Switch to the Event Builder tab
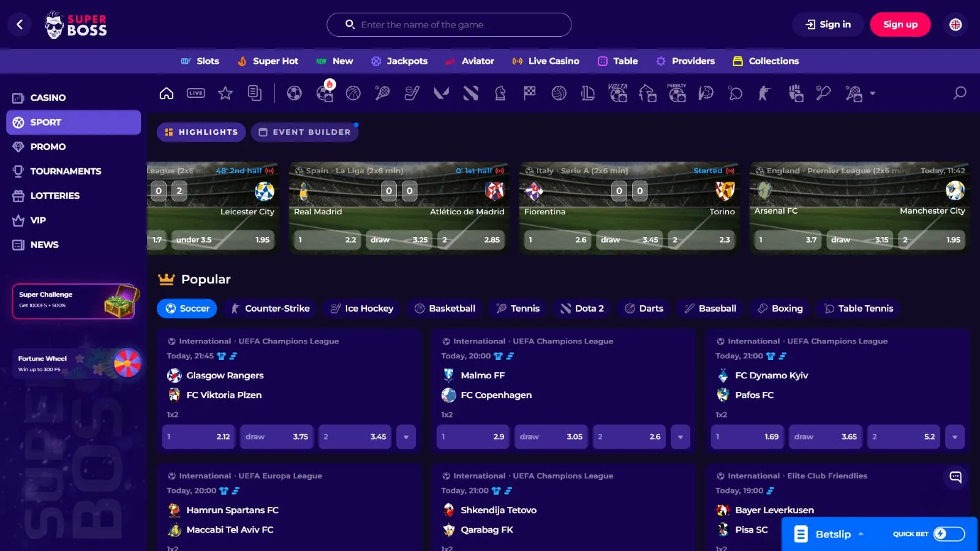Viewport: 980px width, 551px height. (x=304, y=132)
